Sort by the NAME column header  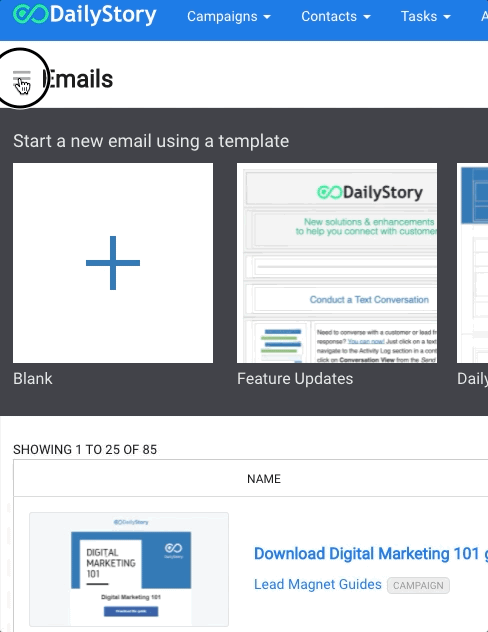(264, 479)
